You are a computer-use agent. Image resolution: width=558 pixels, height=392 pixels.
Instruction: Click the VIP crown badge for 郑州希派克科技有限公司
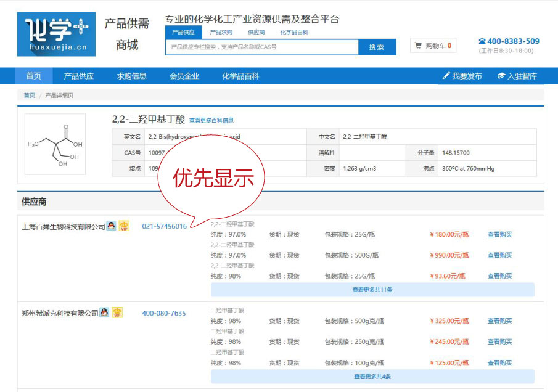[117, 312]
